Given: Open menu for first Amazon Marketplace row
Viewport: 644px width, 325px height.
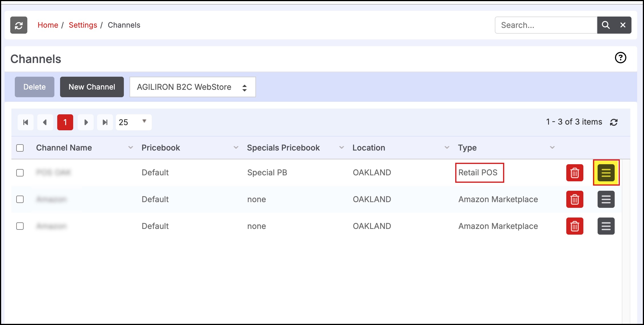Looking at the screenshot, I should [x=606, y=199].
